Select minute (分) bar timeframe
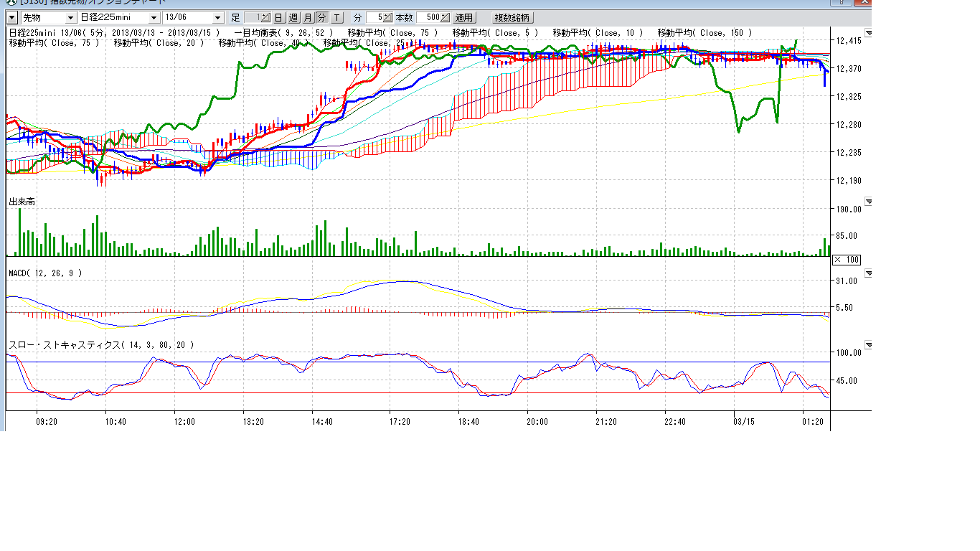Viewport: 980px width, 551px height. click(321, 17)
